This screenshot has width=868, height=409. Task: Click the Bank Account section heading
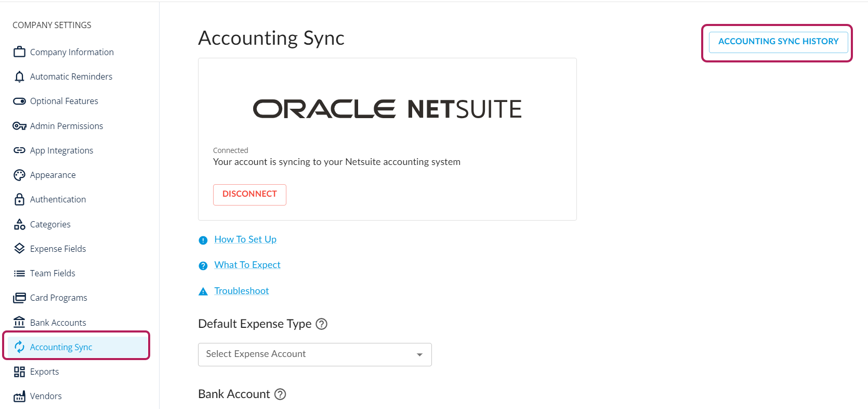(x=234, y=394)
